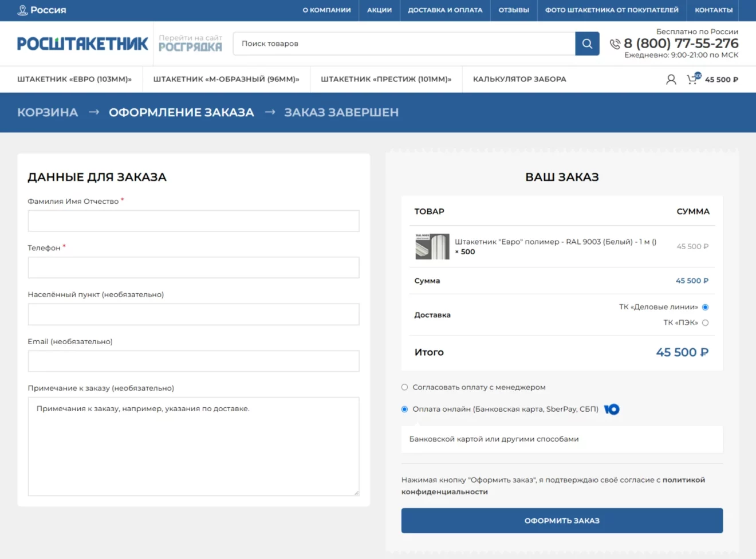Click the Email input field

click(194, 361)
